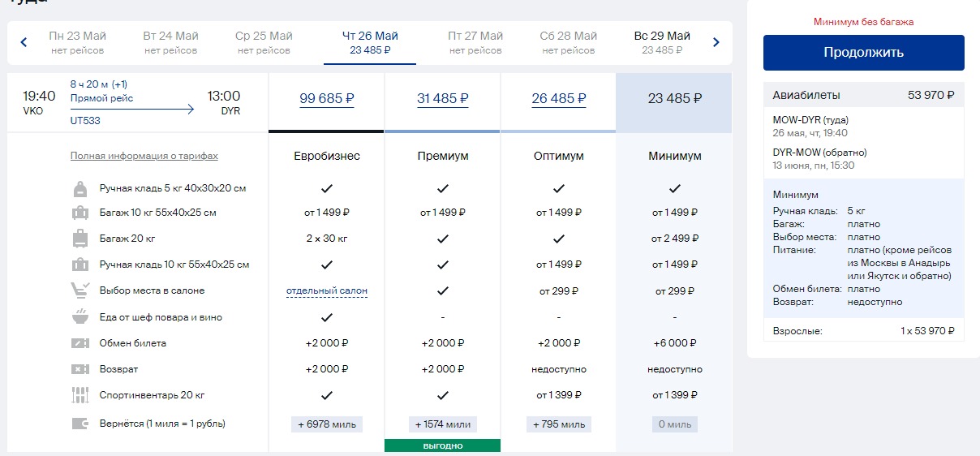Select the Чт 26 Май date tab
The height and width of the screenshot is (456, 980).
tap(370, 42)
